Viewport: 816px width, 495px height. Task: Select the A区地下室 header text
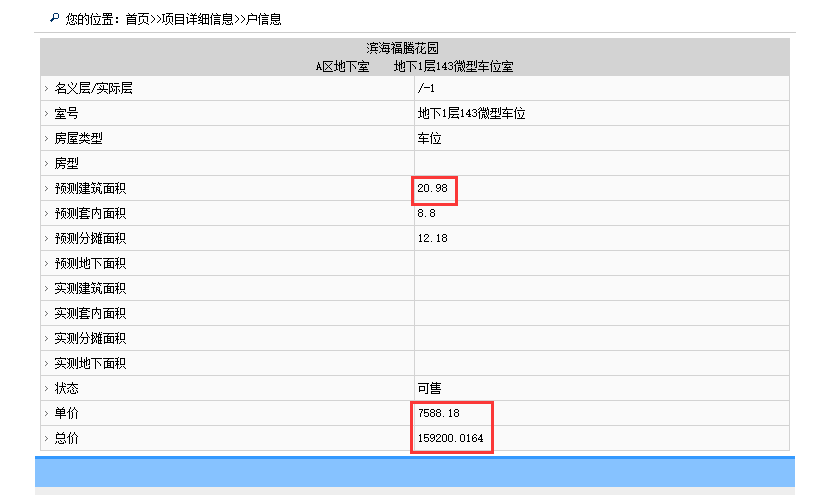pyautogui.click(x=342, y=67)
